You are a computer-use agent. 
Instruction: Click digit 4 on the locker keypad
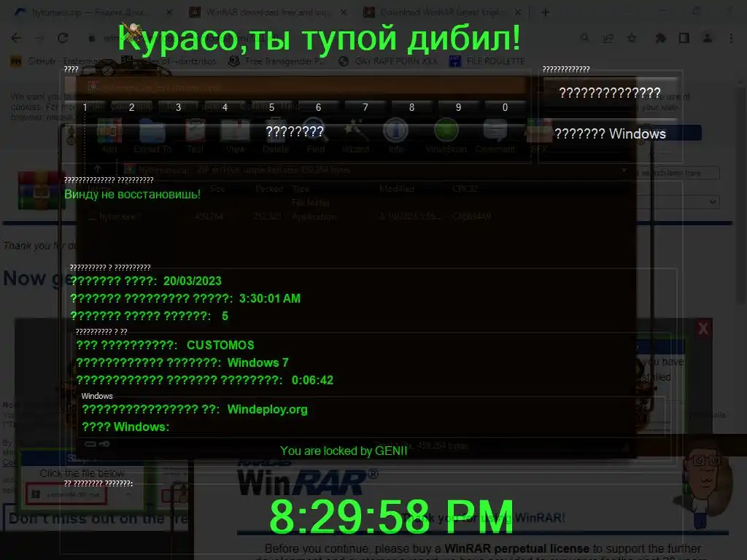click(225, 107)
